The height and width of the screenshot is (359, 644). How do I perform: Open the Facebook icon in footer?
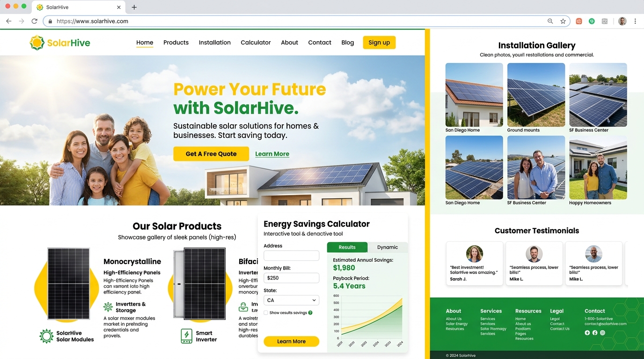(x=595, y=333)
